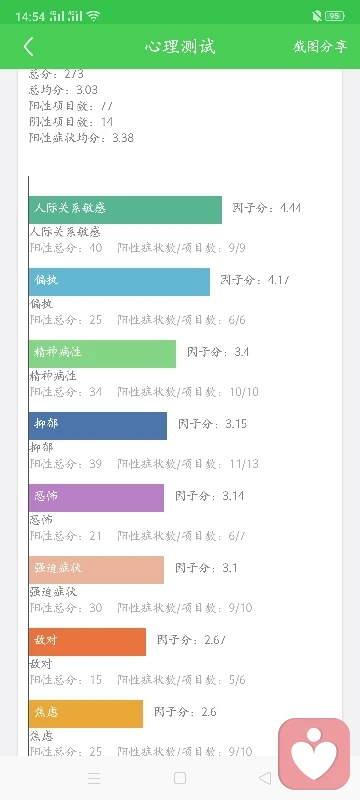Tap Android back triangle icon
The width and height of the screenshot is (360, 800).
point(265,778)
